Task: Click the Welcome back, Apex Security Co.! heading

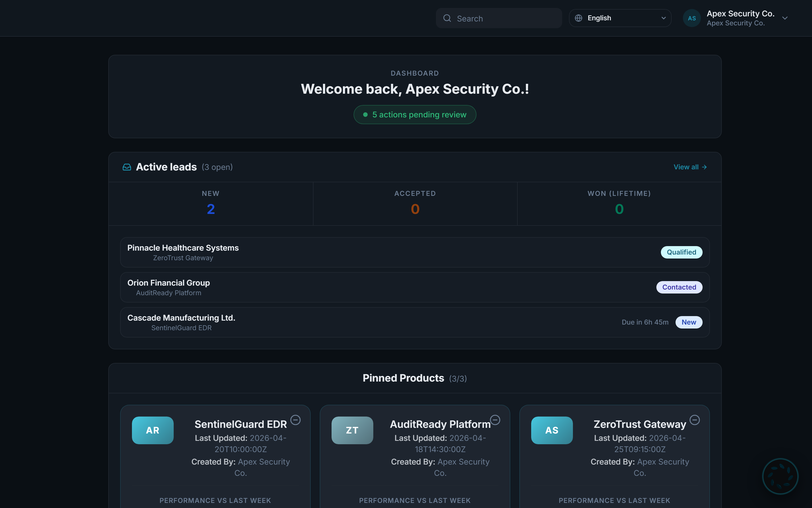Action: [x=415, y=89]
